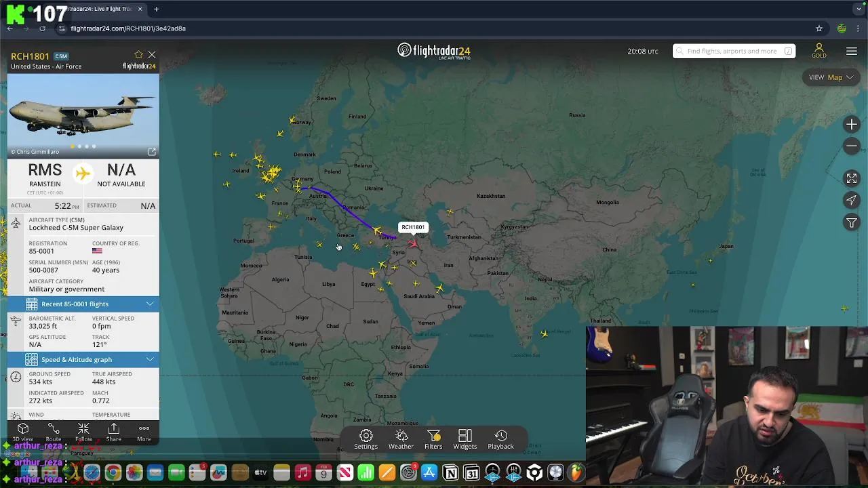Open App Store from the Dock

429,472
